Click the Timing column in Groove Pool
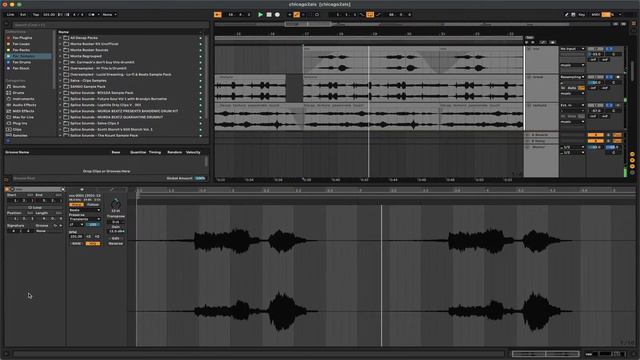The image size is (640, 360). [155, 152]
